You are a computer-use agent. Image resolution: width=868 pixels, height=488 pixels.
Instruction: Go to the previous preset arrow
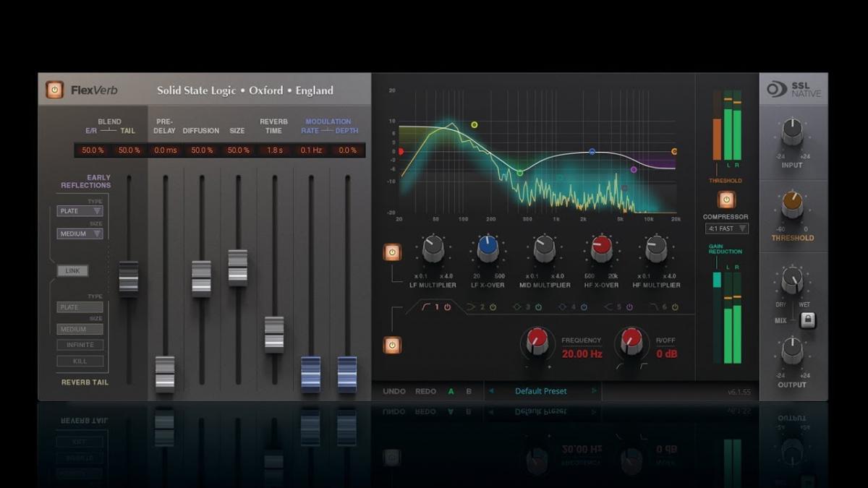pyautogui.click(x=491, y=391)
